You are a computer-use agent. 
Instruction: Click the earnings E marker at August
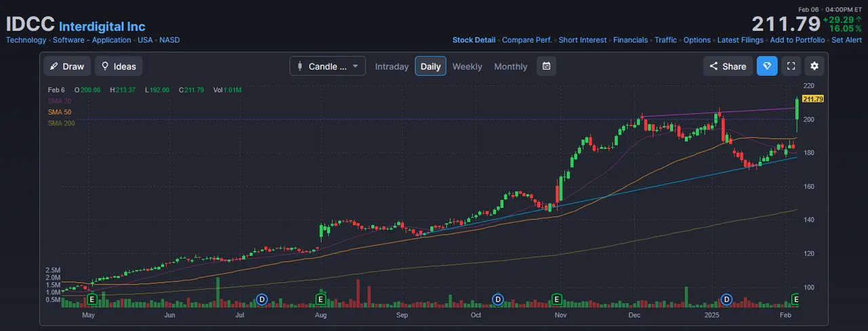click(321, 299)
